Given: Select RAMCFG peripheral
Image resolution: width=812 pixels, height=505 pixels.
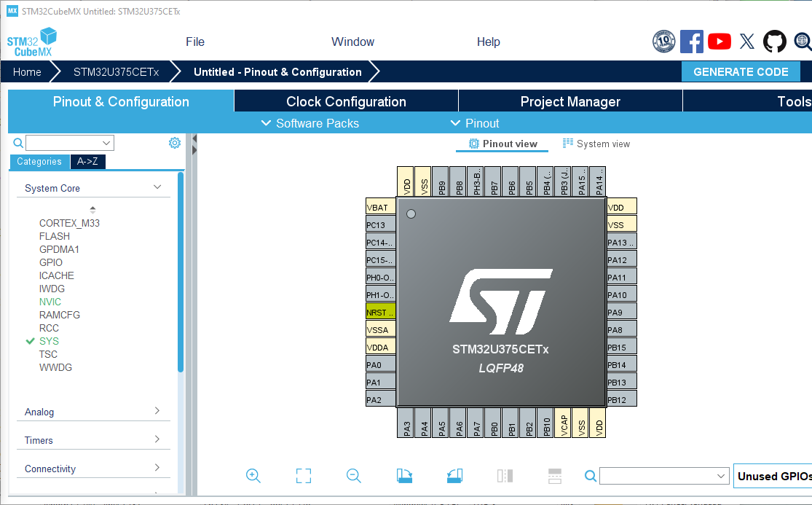Looking at the screenshot, I should 60,315.
